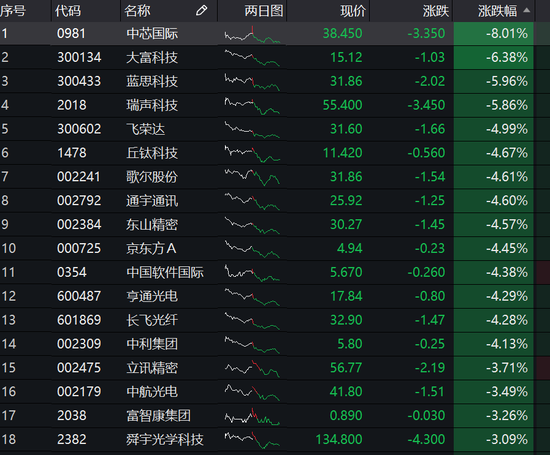Click the price change value -4.300
Viewport: 550px width, 455px height.
coord(426,440)
